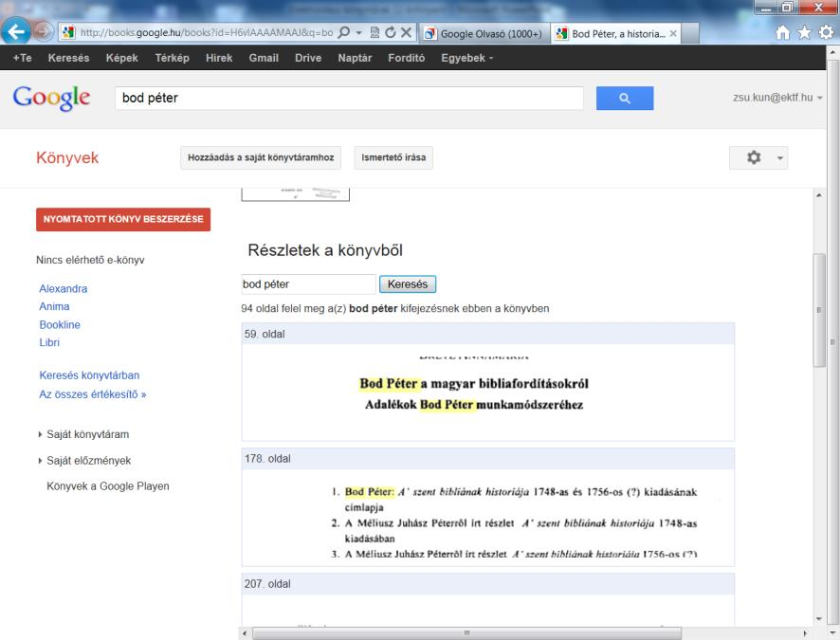
Task: Focus the in-book search field
Action: click(x=308, y=284)
